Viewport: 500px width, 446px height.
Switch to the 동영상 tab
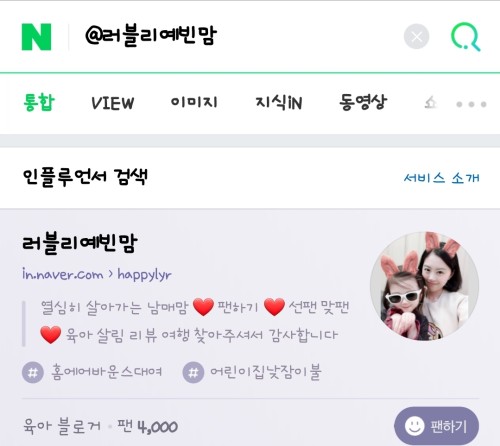[x=363, y=102]
